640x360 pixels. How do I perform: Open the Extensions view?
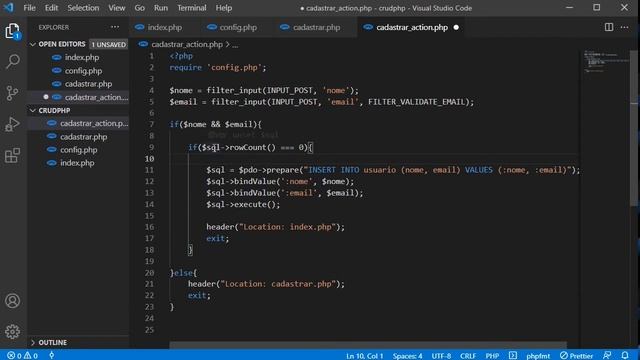coord(12,155)
